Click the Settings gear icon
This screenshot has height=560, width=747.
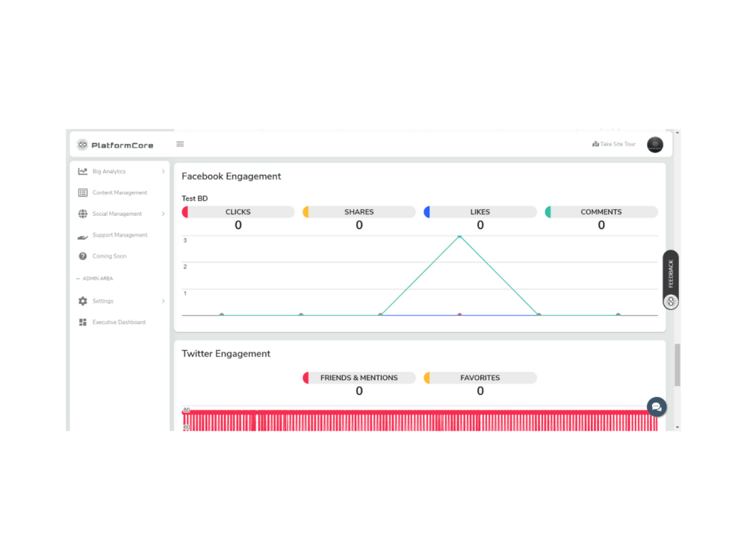point(83,301)
